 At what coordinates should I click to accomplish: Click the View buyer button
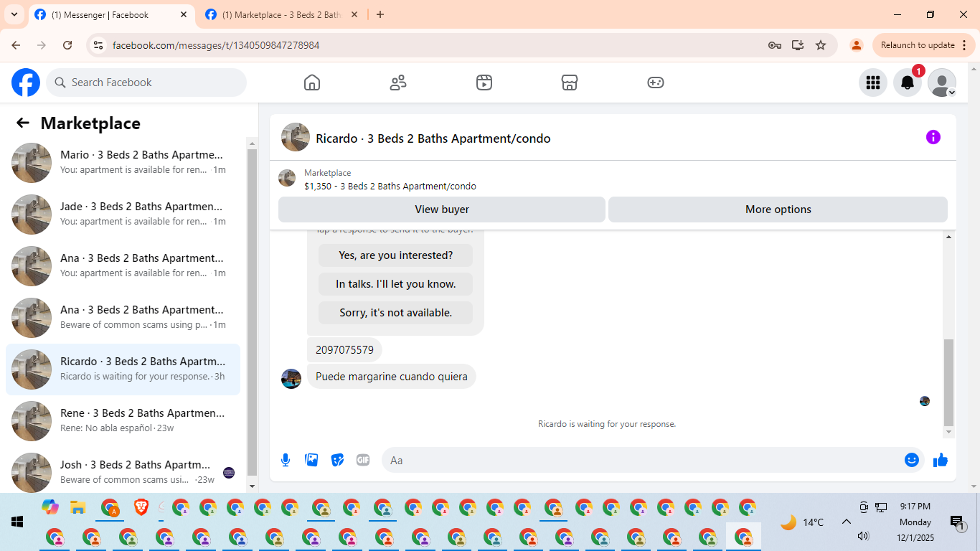[x=442, y=209]
